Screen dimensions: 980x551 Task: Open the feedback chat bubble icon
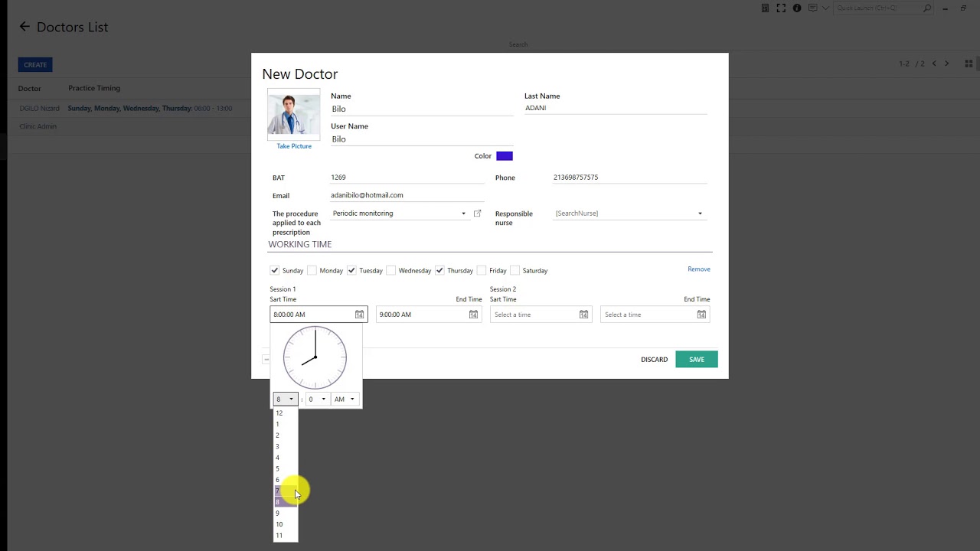point(813,8)
